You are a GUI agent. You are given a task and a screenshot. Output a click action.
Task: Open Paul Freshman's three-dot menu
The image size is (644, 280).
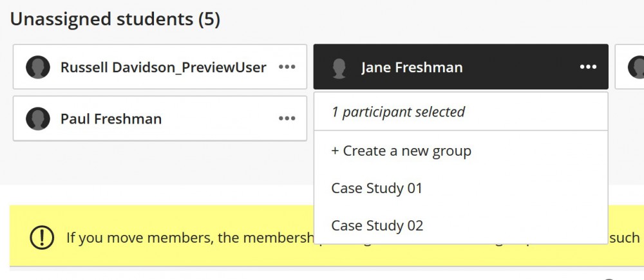pyautogui.click(x=287, y=118)
